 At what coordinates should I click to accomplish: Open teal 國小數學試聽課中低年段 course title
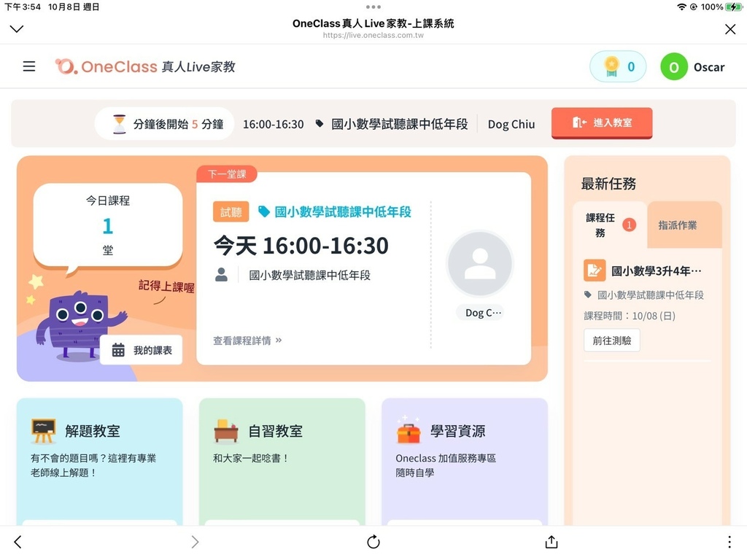coord(343,212)
